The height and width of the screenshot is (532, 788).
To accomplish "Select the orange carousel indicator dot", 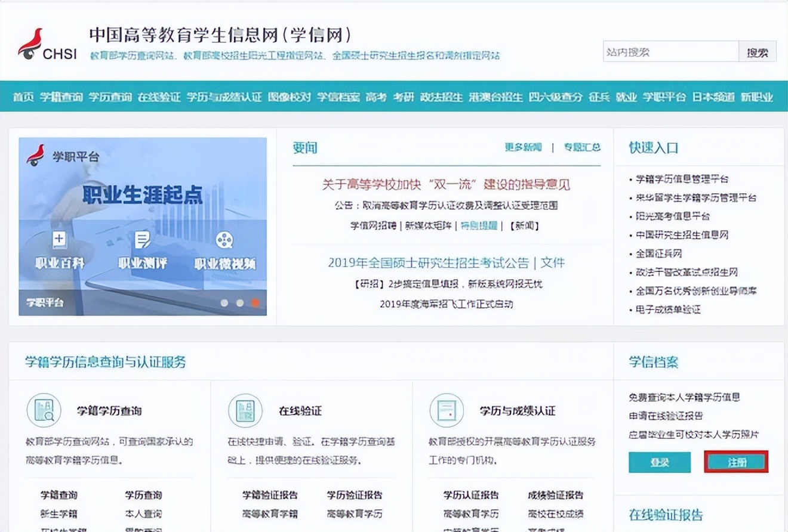I will [256, 303].
